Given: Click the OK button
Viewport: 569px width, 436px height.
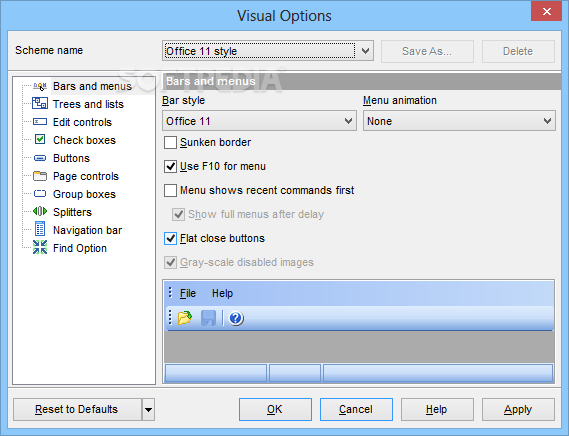Looking at the screenshot, I should coord(275,409).
